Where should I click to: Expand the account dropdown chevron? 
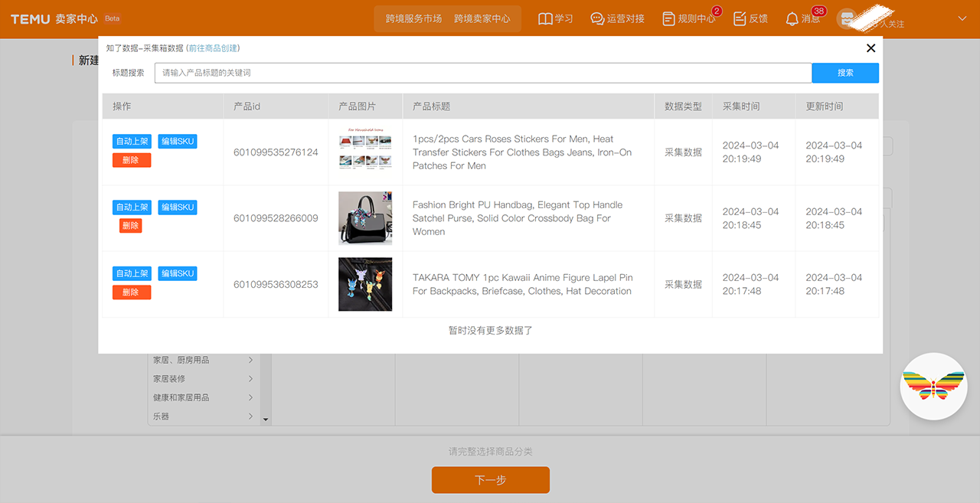[962, 18]
